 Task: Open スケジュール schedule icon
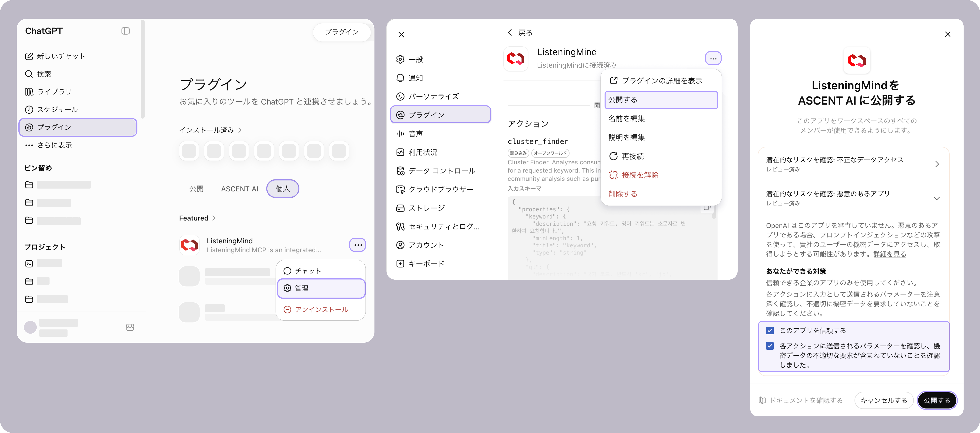tap(29, 110)
